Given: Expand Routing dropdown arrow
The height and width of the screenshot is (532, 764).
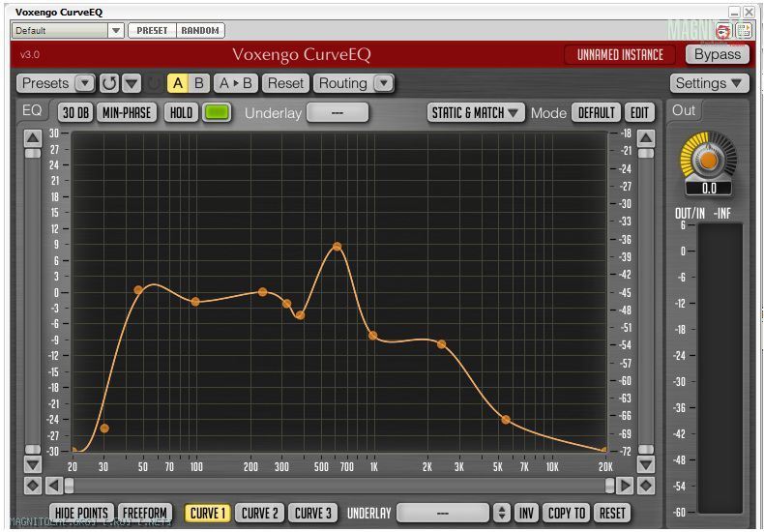Looking at the screenshot, I should click(x=384, y=83).
